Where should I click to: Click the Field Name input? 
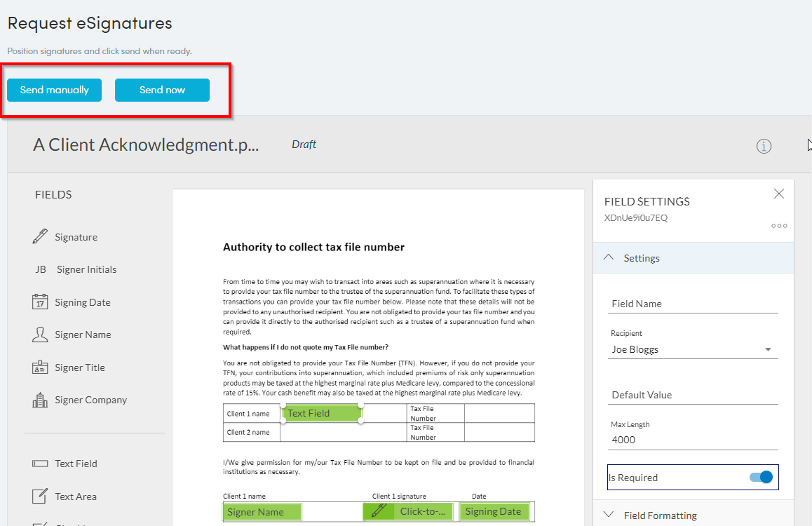click(x=693, y=304)
